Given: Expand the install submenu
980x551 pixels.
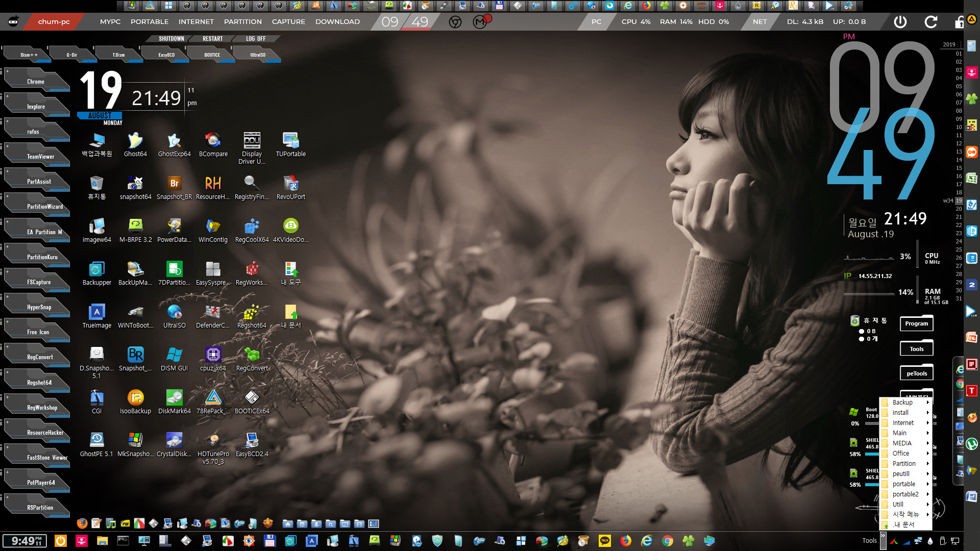Looking at the screenshot, I should tap(905, 413).
